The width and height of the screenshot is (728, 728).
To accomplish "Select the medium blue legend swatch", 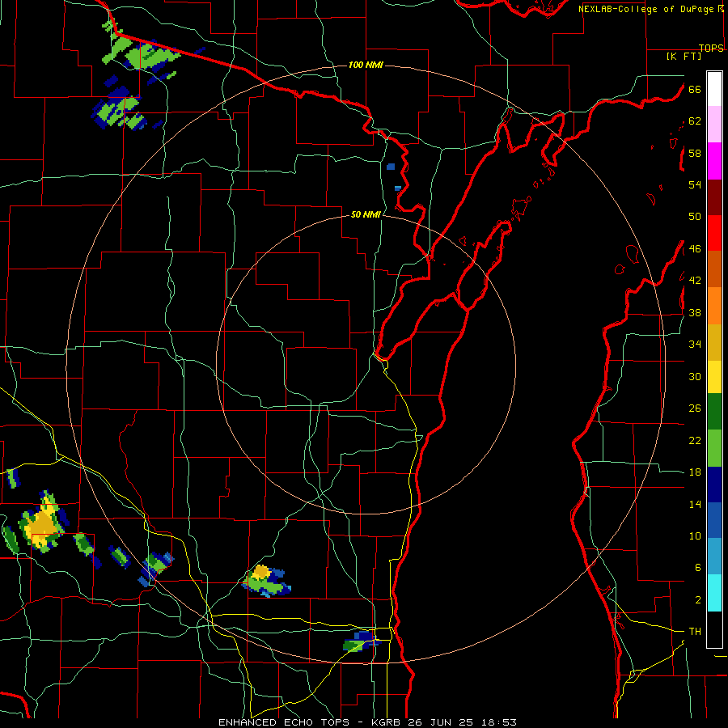I will [x=714, y=520].
